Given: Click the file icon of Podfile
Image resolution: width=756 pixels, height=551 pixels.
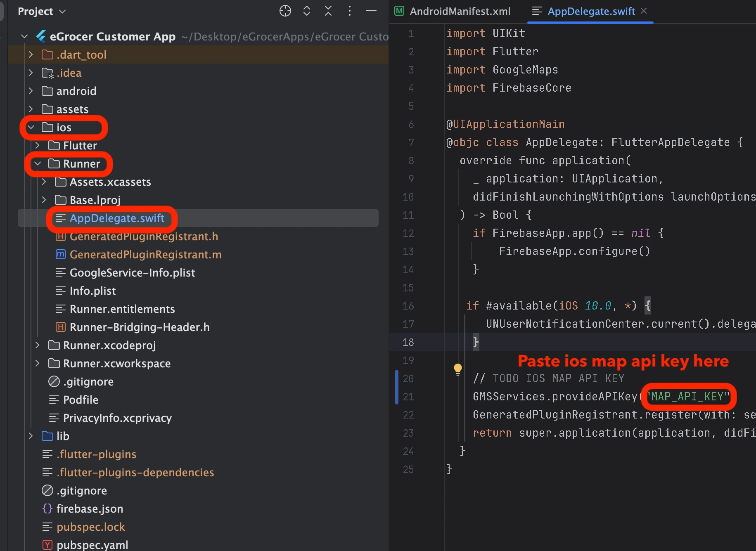Looking at the screenshot, I should (54, 400).
